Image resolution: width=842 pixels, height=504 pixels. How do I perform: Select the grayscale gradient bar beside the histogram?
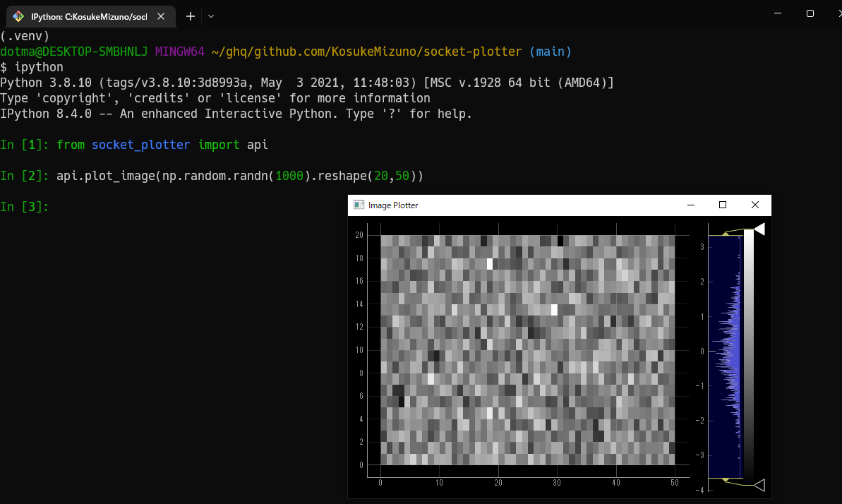pyautogui.click(x=750, y=353)
